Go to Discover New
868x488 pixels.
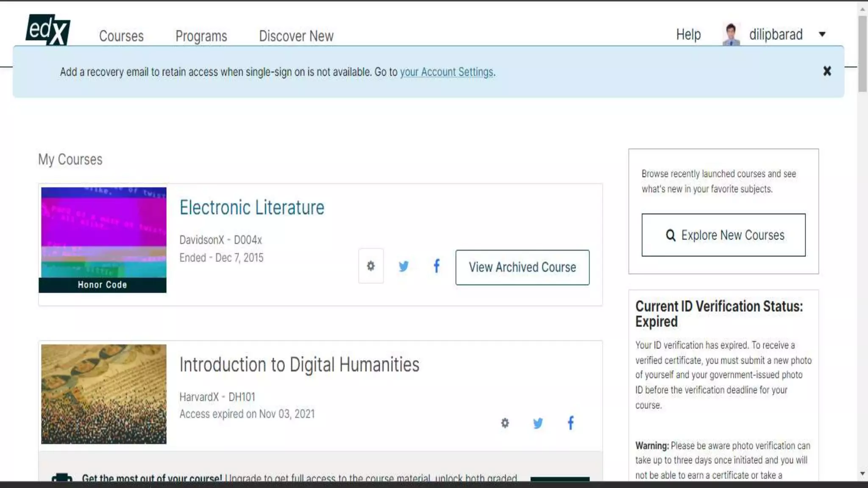[x=296, y=36]
